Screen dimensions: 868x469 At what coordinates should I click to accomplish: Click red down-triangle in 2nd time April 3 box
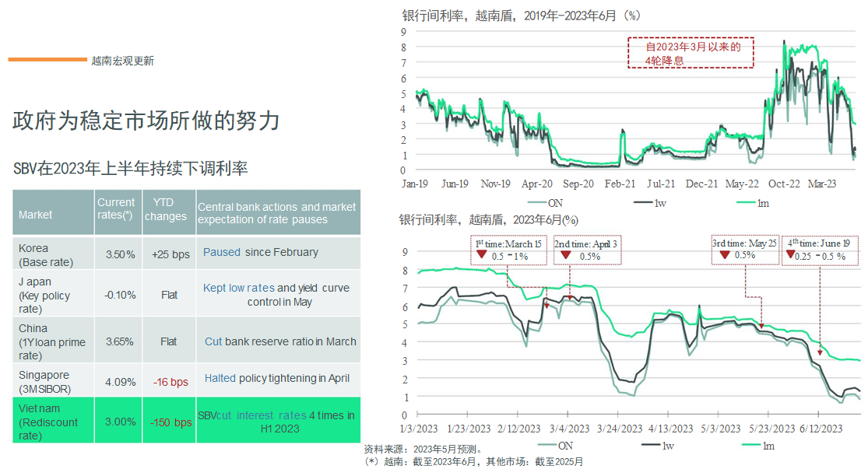pos(567,256)
